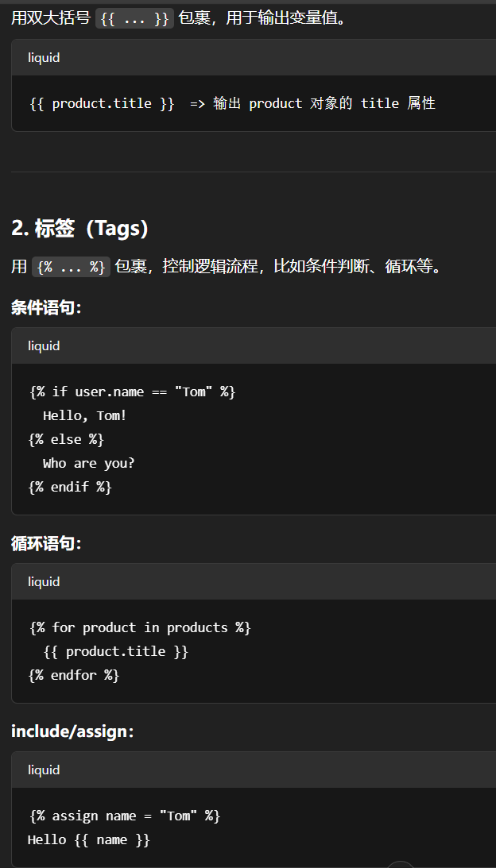
Task: Click the "循环语句:" subheading
Action: [47, 544]
